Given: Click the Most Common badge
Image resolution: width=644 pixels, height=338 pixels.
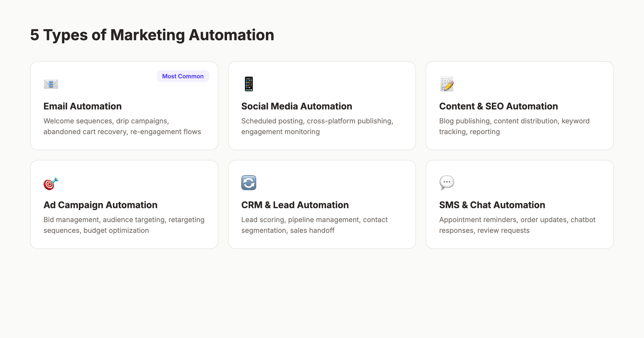Looking at the screenshot, I should coord(183,76).
